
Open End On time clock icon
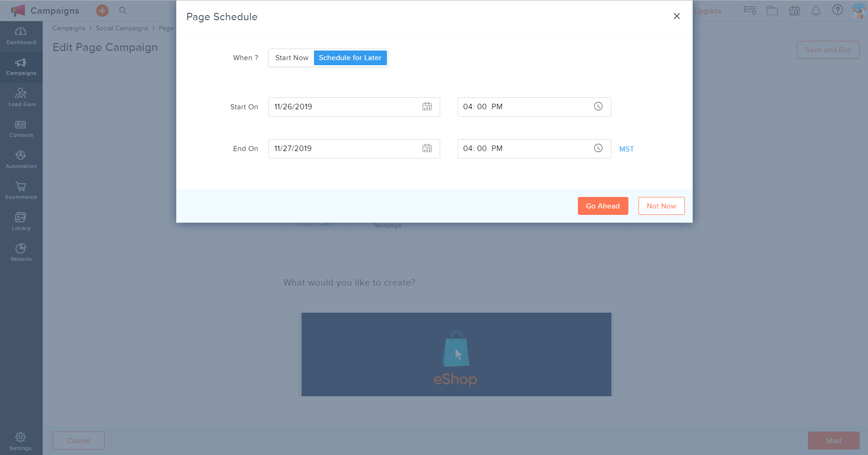598,148
